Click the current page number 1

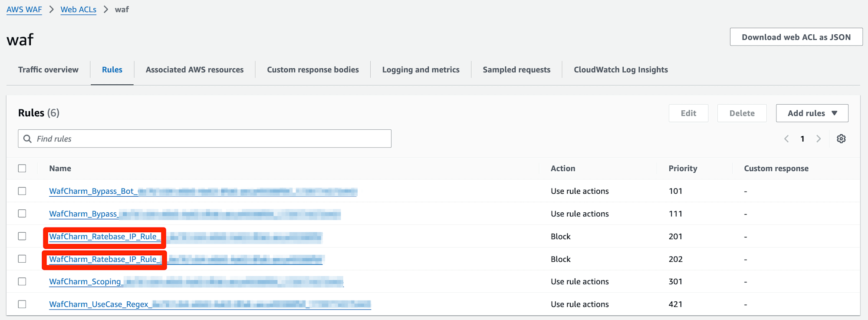coord(802,139)
